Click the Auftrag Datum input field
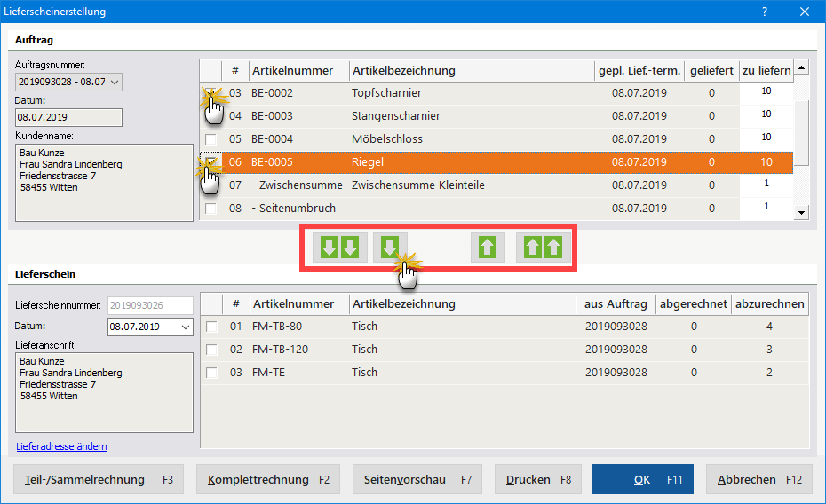Viewport: 826px width, 504px height. (68, 117)
